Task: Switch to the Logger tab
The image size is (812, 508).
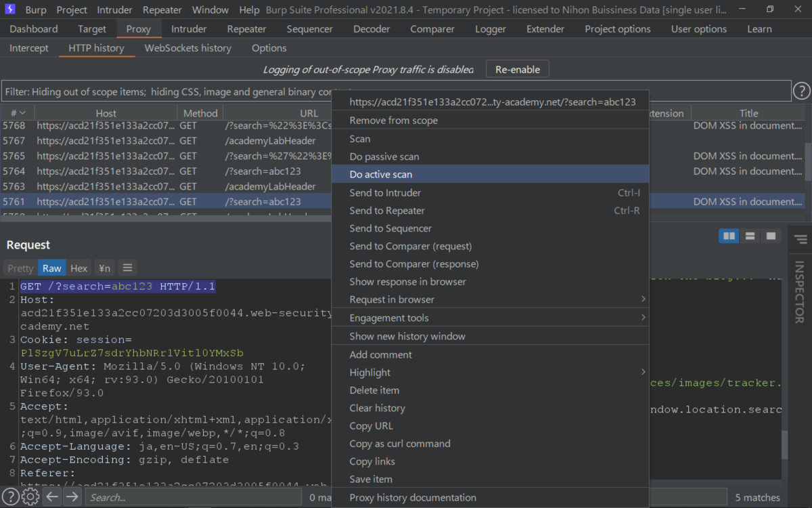Action: [x=491, y=29]
